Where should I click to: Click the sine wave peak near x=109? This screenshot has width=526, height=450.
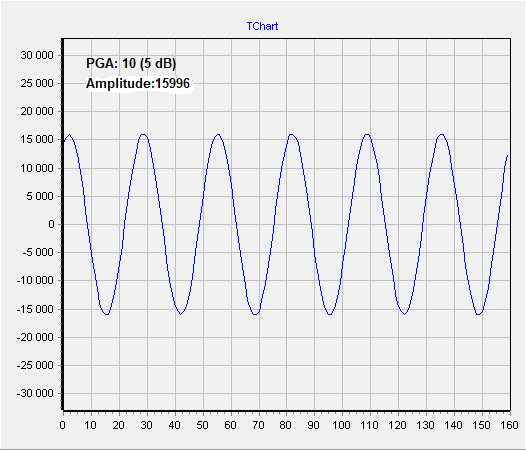pyautogui.click(x=367, y=135)
